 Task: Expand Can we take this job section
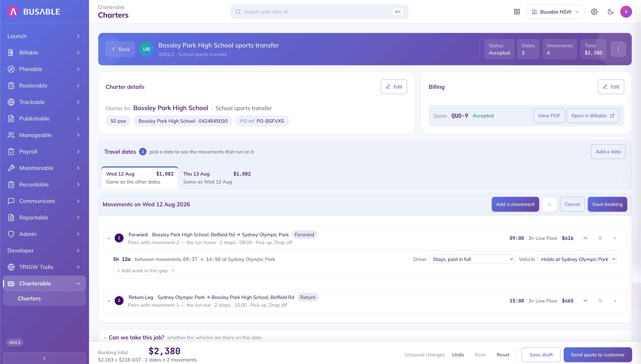click(x=105, y=337)
